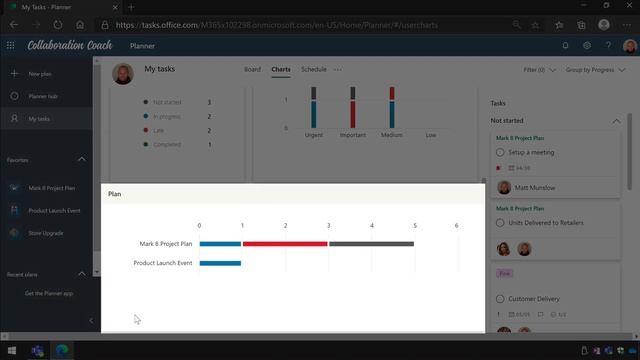The height and width of the screenshot is (360, 640).
Task: Click the red Late bar for Mark 8 Project Plan
Action: [x=285, y=244]
